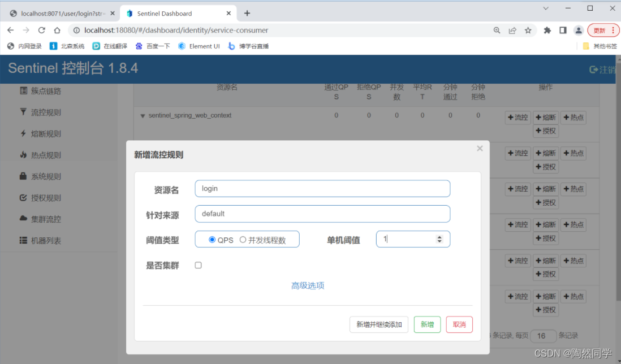This screenshot has height=364, width=621.
Task: Click the 注销 logout link
Action: coord(603,70)
